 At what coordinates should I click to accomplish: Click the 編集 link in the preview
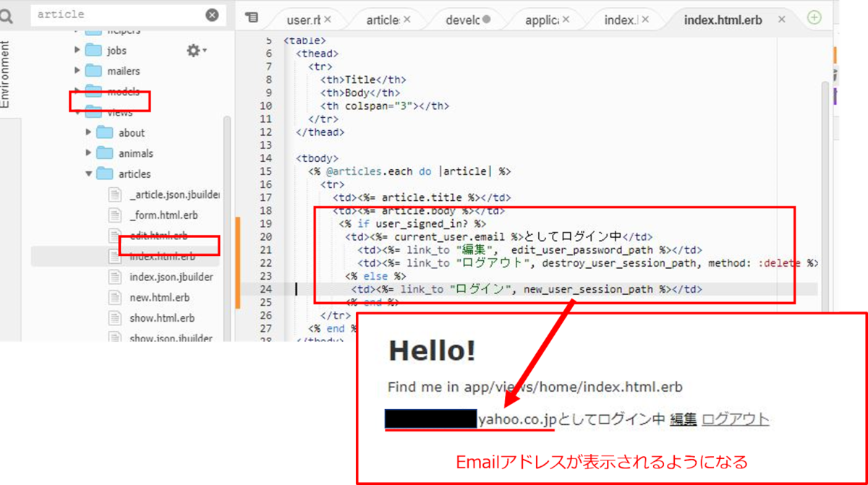click(683, 419)
